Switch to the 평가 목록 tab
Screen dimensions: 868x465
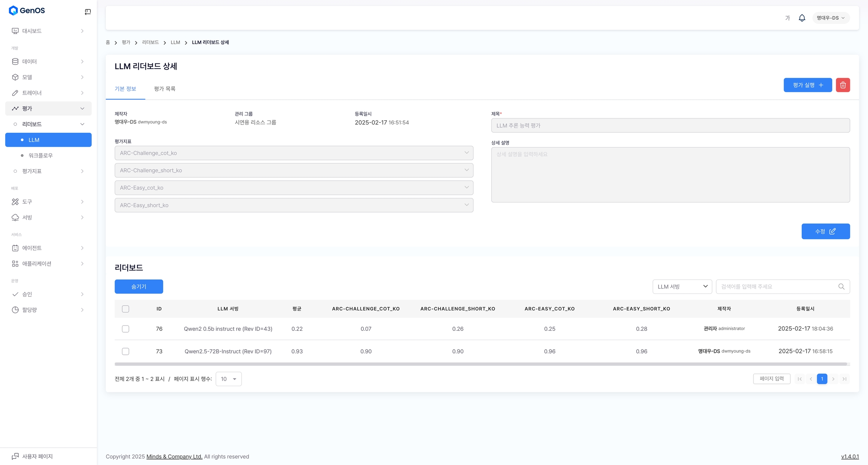(165, 89)
